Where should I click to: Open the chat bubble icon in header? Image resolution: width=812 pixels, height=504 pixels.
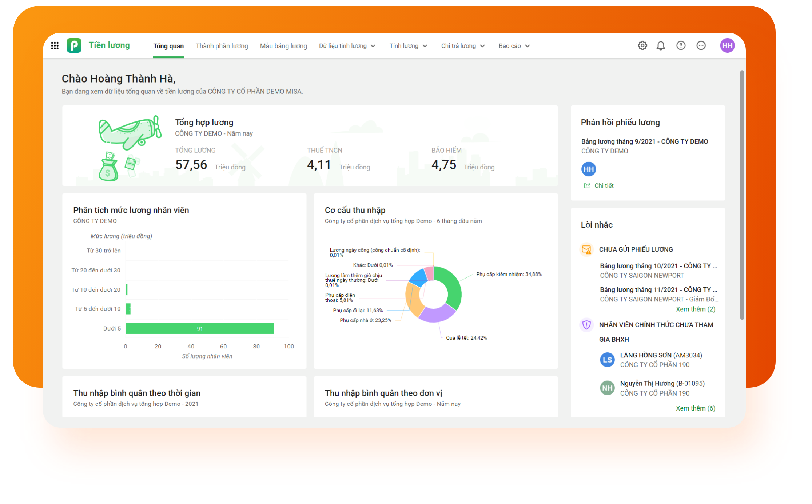coord(701,45)
